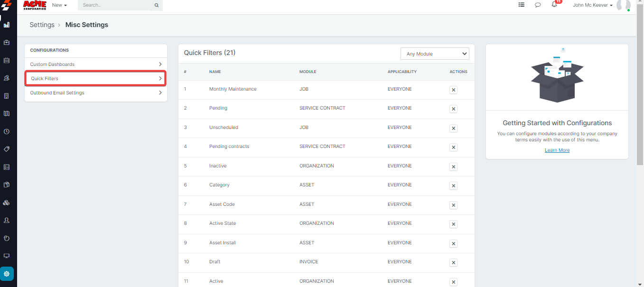Open the settings gear in sidebar
This screenshot has width=644, height=287.
pos(7,274)
